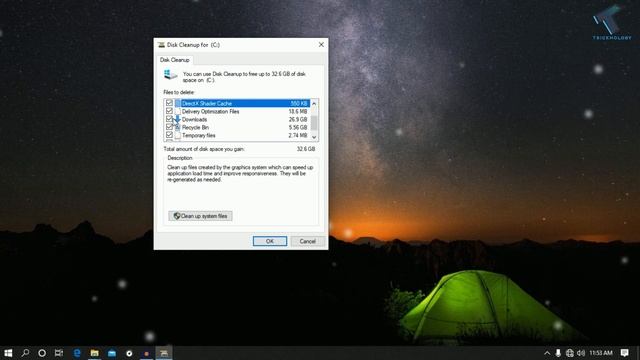Show hidden system tray icons
640x360 pixels.
click(x=547, y=353)
